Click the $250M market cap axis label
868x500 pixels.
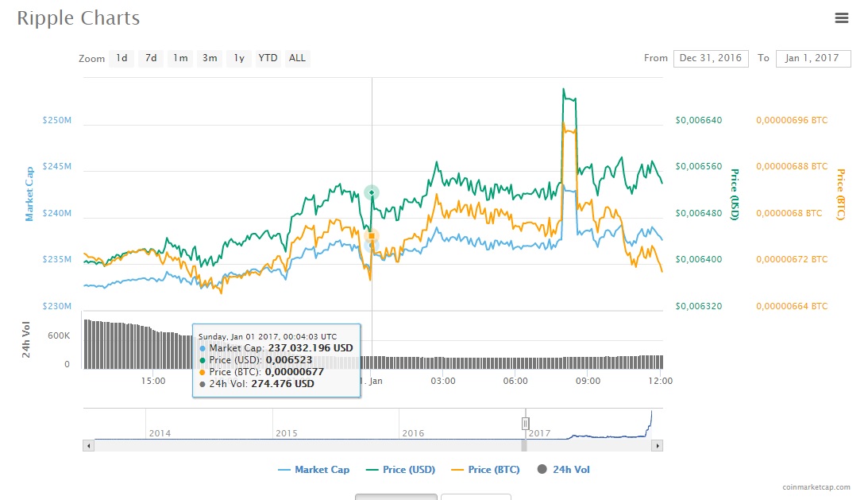pyautogui.click(x=57, y=120)
